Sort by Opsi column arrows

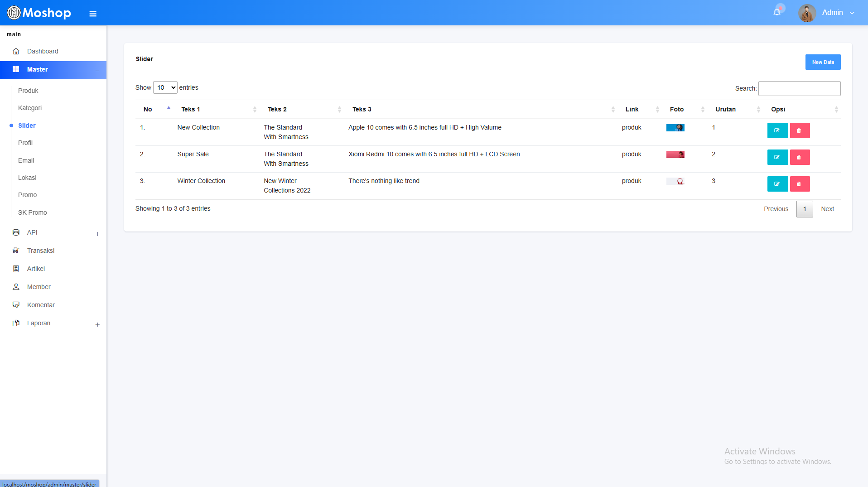tap(836, 109)
